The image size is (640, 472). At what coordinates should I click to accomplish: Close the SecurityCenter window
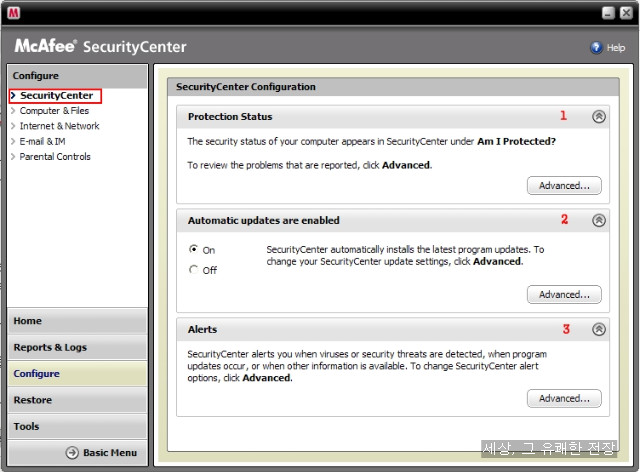coord(626,13)
